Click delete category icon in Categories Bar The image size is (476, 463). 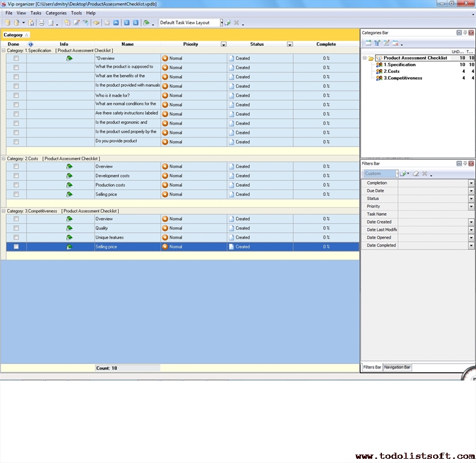click(x=396, y=43)
